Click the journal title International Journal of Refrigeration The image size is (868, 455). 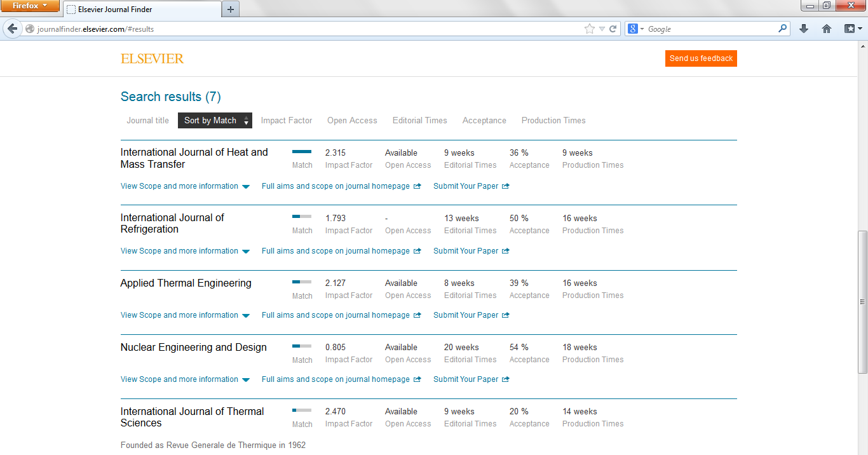coord(172,224)
